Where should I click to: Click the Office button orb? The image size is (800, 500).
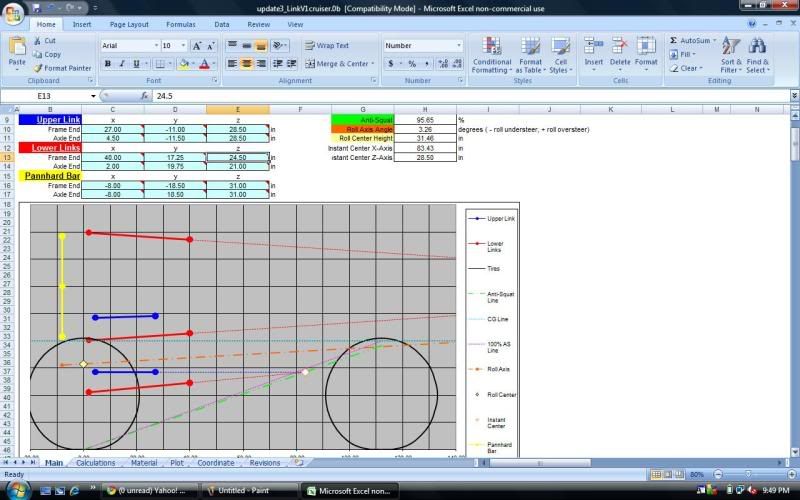tap(13, 12)
